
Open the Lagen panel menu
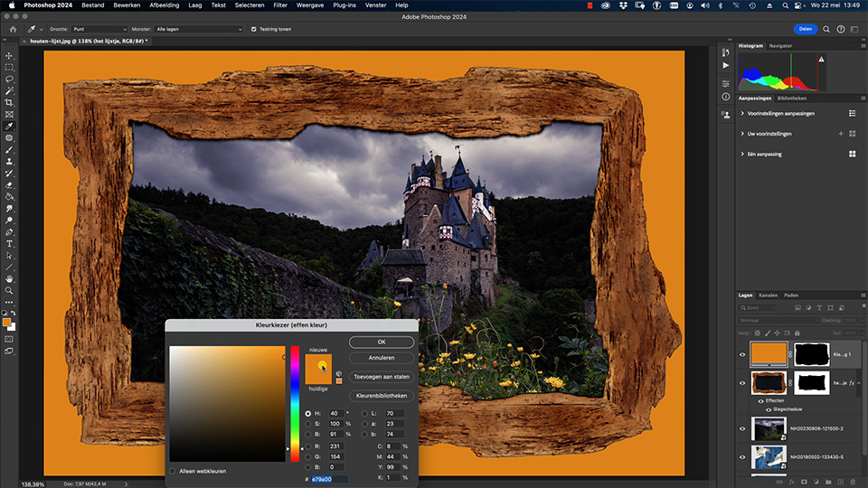tap(863, 296)
